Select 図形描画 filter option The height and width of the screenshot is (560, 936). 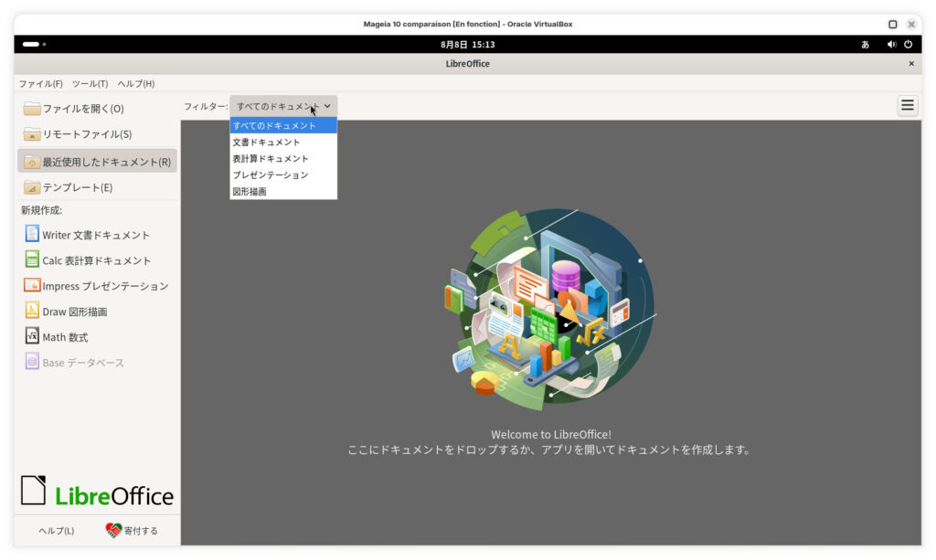pyautogui.click(x=283, y=192)
